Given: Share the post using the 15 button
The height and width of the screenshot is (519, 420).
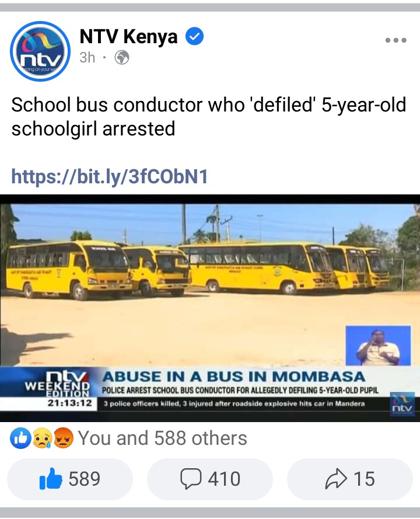Looking at the screenshot, I should coord(350,479).
